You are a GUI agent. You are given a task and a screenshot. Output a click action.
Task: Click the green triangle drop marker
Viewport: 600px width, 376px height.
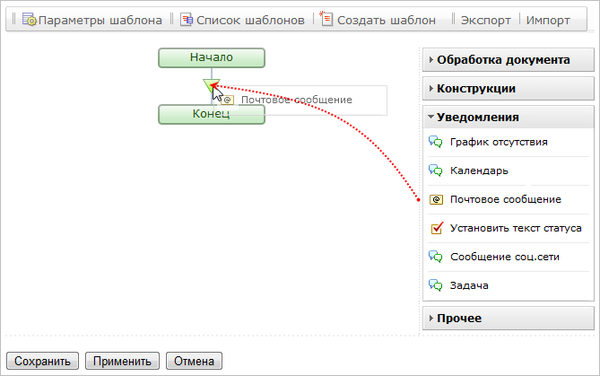click(211, 85)
